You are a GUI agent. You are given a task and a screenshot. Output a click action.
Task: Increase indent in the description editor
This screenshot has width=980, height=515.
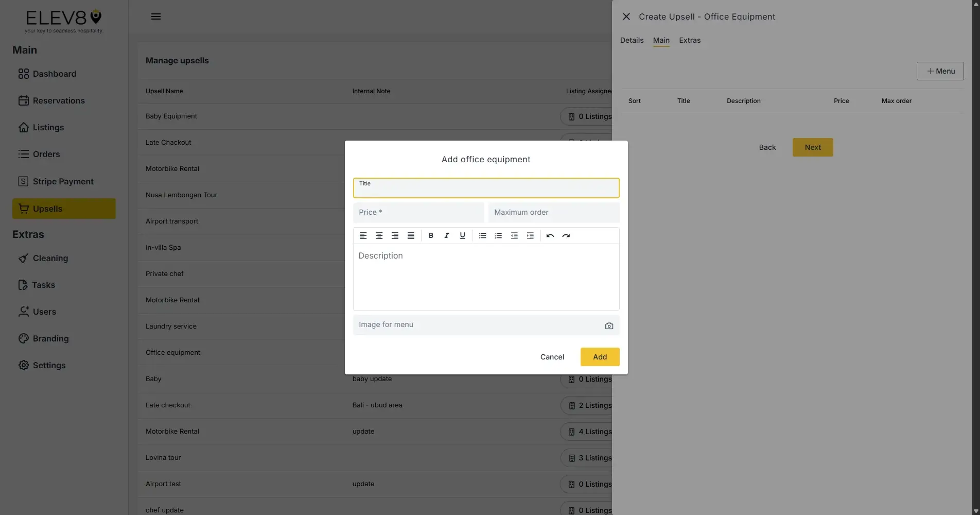coord(530,235)
